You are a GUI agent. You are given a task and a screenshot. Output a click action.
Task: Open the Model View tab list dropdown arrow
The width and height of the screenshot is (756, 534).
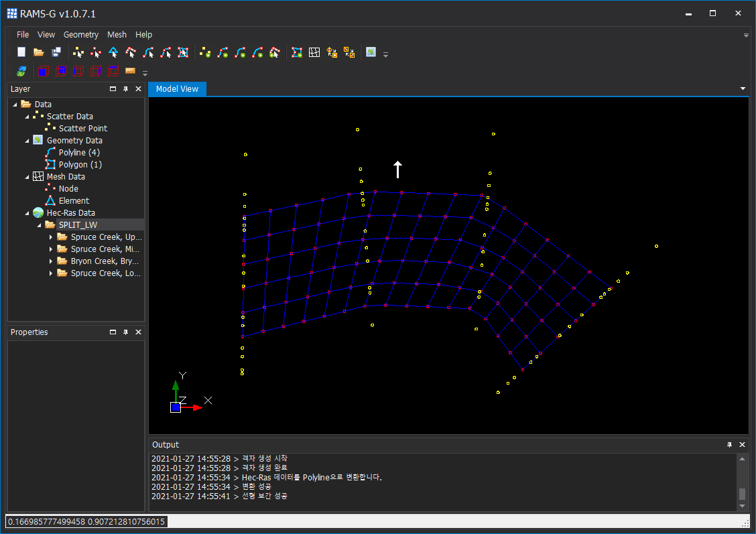pos(743,88)
